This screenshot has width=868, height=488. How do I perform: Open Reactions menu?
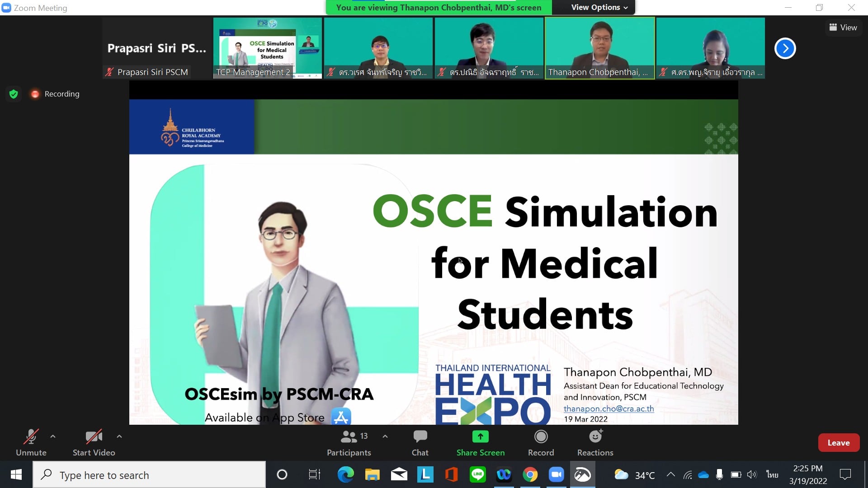[x=595, y=443]
